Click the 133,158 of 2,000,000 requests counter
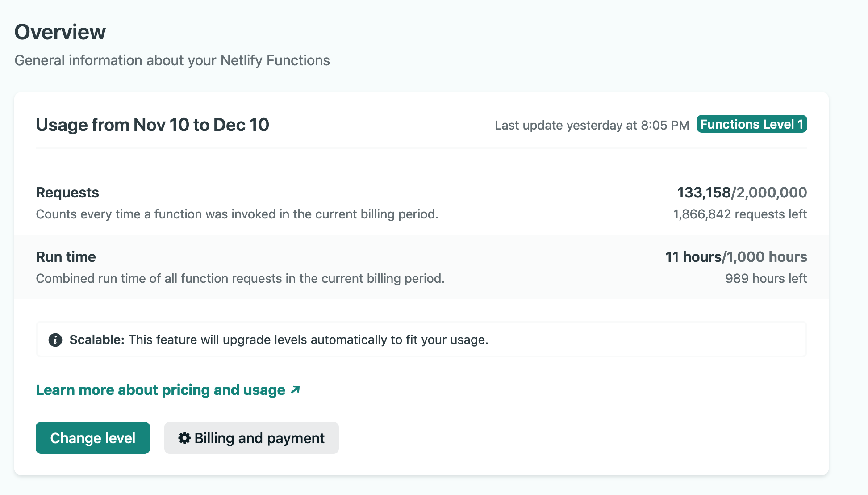 [742, 193]
